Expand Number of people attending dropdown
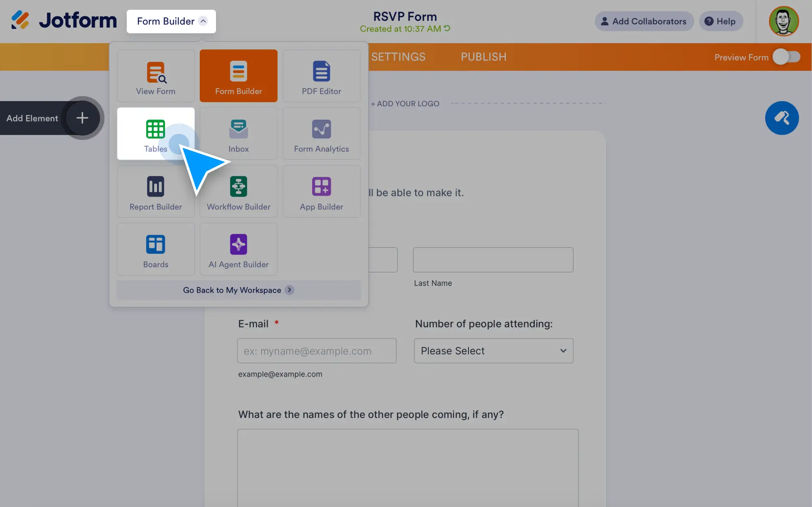 (x=493, y=351)
